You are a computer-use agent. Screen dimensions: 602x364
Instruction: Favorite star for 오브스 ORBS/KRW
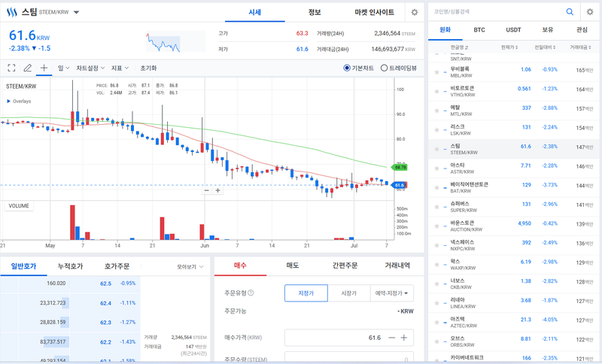(x=436, y=341)
